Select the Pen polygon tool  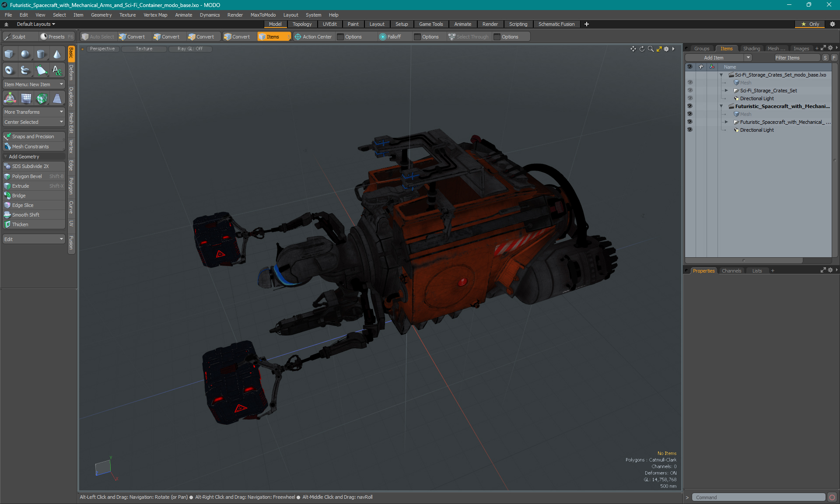click(x=41, y=70)
